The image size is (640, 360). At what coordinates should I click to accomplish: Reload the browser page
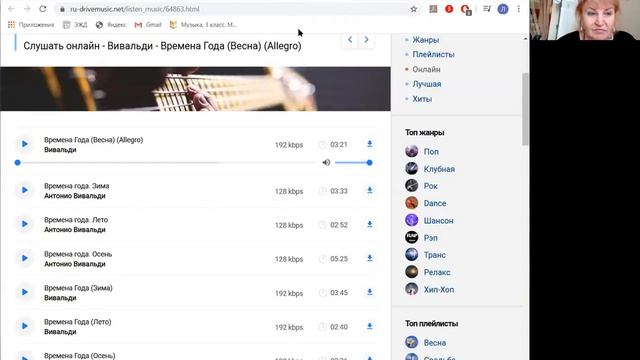tap(43, 9)
